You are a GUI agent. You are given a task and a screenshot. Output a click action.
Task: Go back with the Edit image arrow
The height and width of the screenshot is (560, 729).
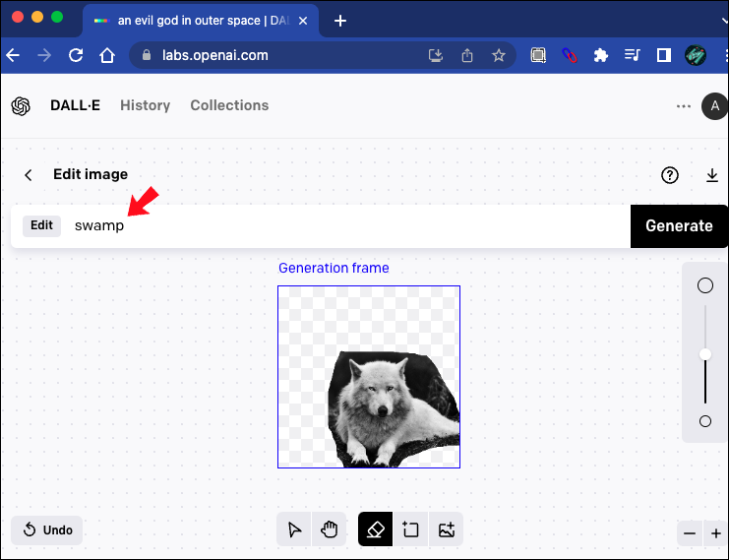[x=29, y=175]
